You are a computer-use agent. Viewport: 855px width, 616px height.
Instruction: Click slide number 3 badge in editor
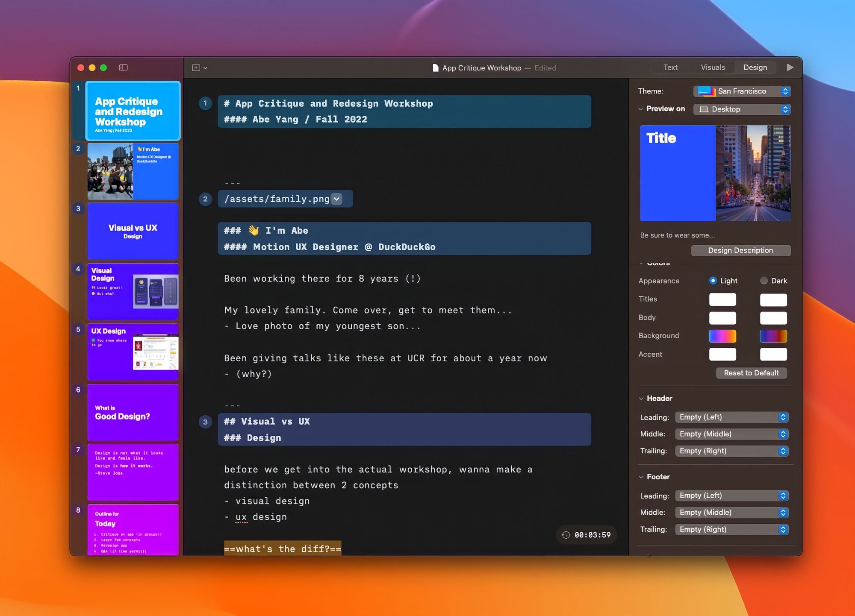click(x=205, y=422)
